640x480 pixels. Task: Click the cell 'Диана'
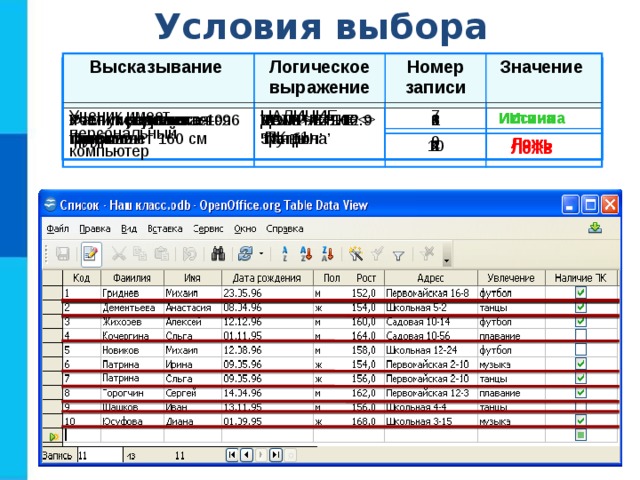[x=193, y=421]
